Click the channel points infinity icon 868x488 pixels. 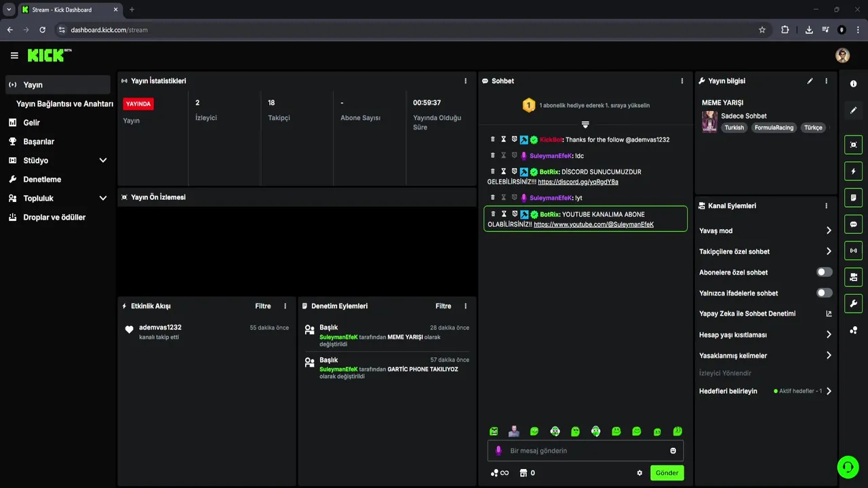(x=500, y=473)
